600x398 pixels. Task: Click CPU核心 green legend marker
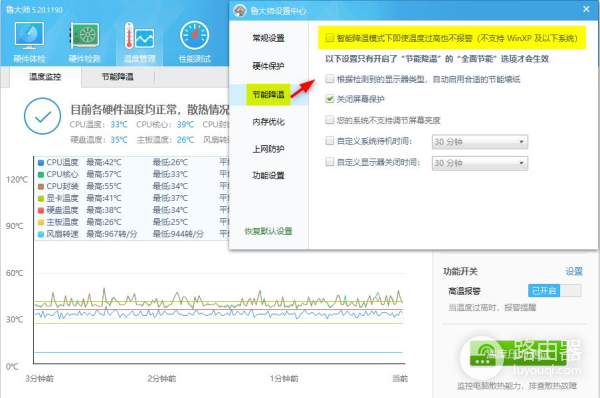coord(41,175)
